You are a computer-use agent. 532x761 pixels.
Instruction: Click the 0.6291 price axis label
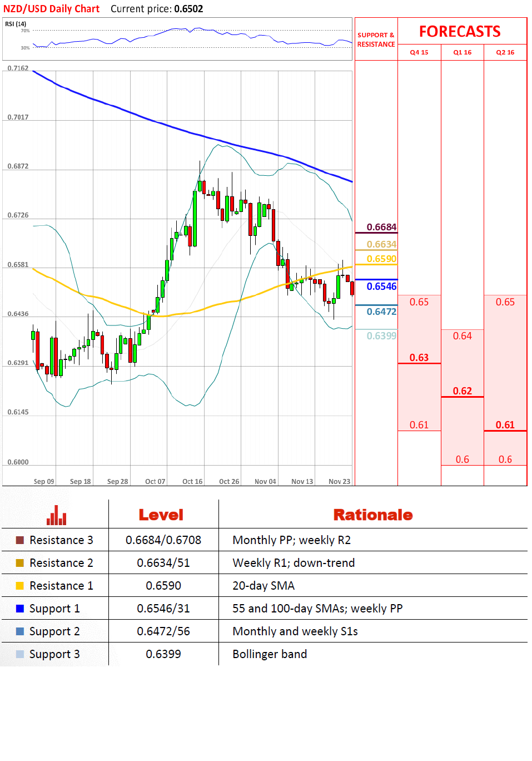click(18, 363)
